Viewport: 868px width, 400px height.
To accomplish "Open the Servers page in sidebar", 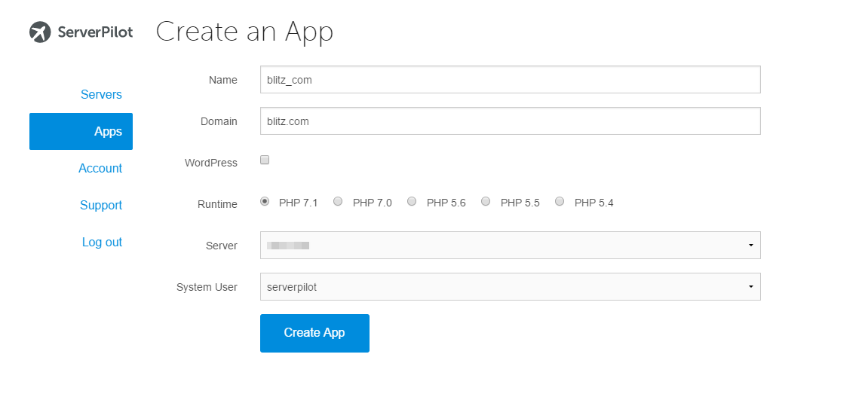I will (x=101, y=95).
